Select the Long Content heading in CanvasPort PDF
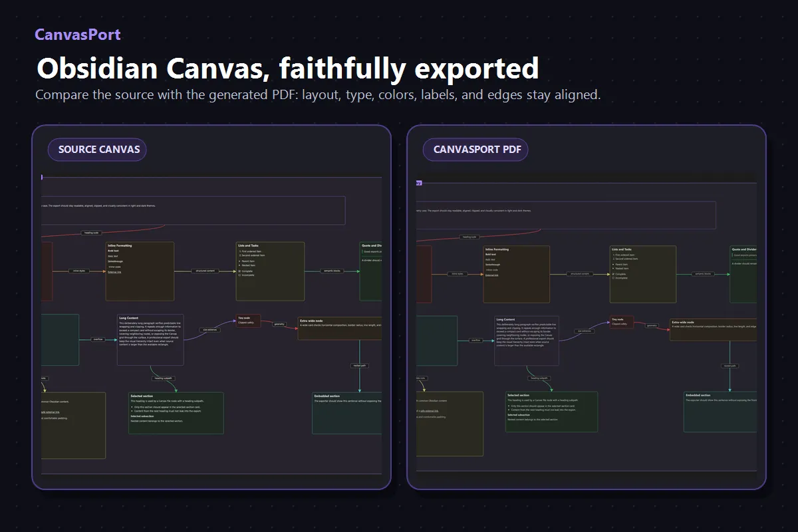Screen dimensions: 798x532 pos(505,320)
